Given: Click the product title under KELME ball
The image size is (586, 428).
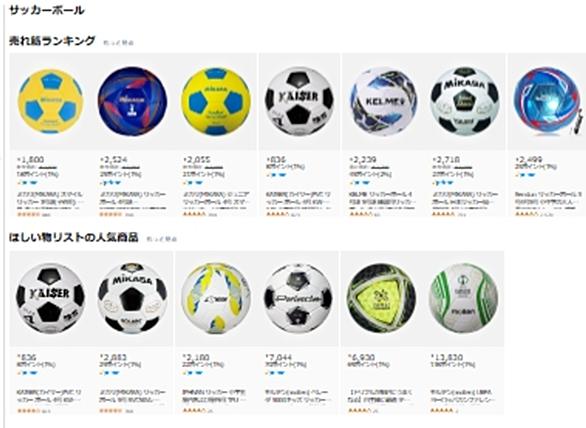Looking at the screenshot, I should click(382, 198).
